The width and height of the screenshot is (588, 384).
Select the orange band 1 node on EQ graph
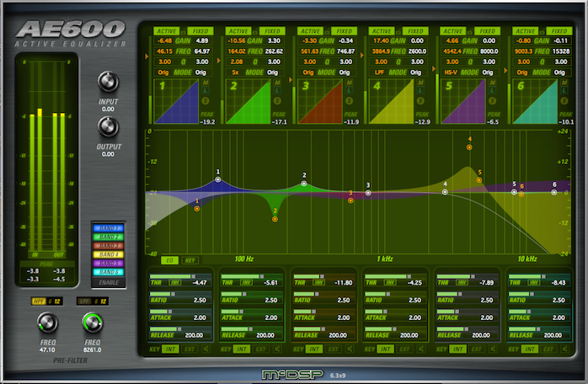point(197,209)
